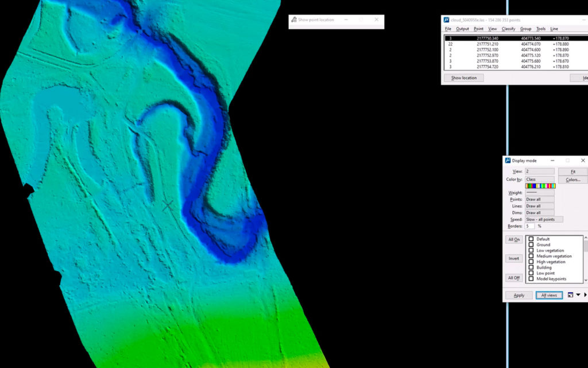This screenshot has height=368, width=588.
Task: Click the All On button
Action: click(x=514, y=240)
